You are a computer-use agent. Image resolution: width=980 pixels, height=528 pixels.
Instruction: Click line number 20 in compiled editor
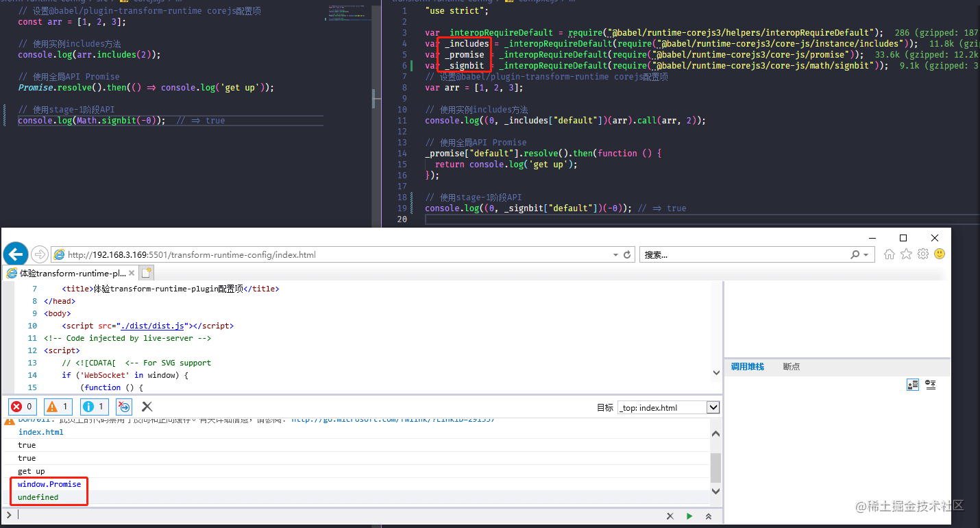point(402,219)
